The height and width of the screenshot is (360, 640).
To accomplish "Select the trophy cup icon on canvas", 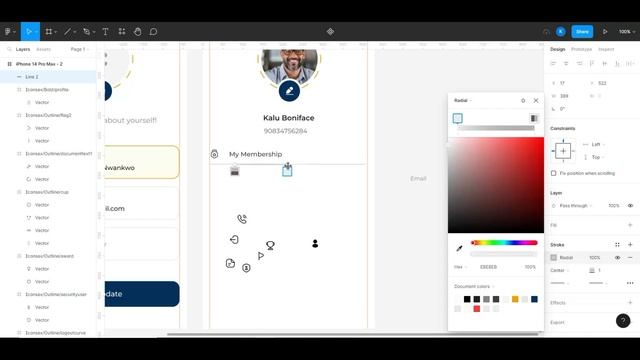I will (x=270, y=245).
